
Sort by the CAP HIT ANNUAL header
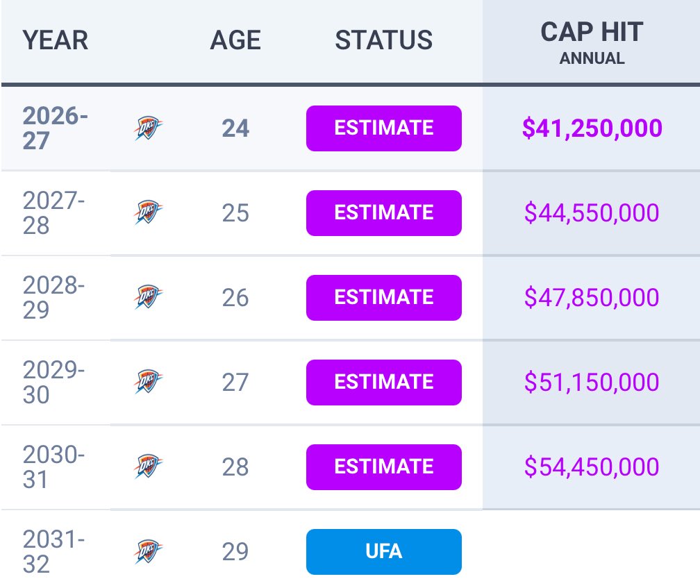pyautogui.click(x=592, y=43)
